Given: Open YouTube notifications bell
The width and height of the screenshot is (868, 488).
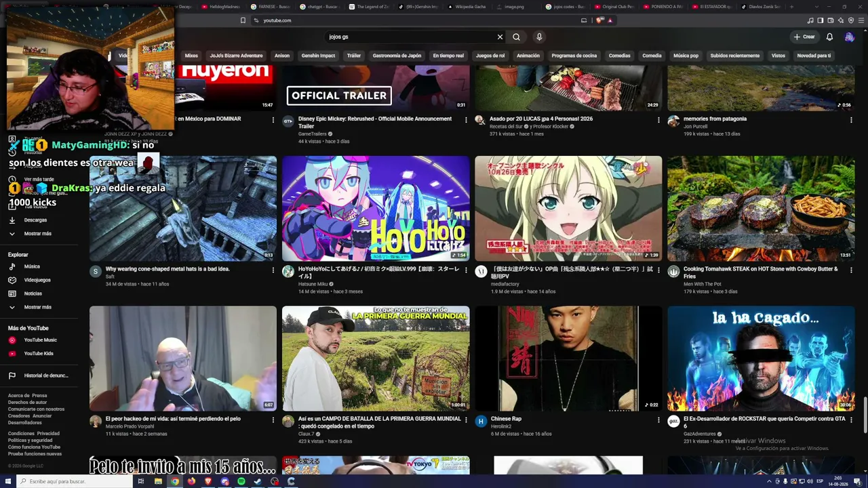Looking at the screenshot, I should (x=829, y=37).
